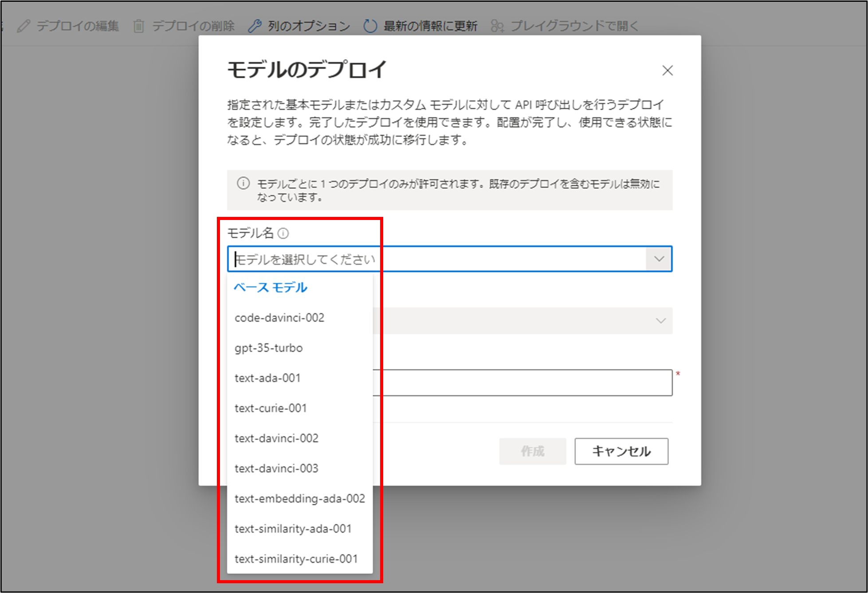Screen dimensions: 868x593
Task: Expand the disabled second dropdown chevron
Action: click(660, 321)
